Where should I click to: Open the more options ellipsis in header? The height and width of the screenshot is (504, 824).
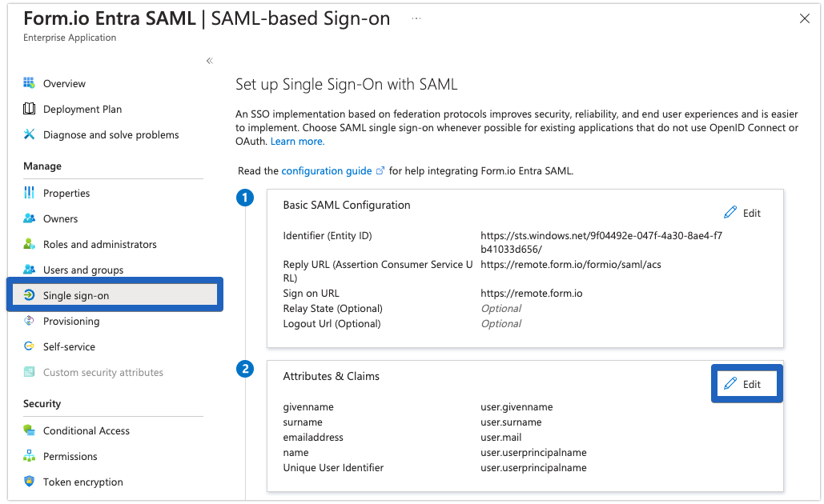coord(416,18)
